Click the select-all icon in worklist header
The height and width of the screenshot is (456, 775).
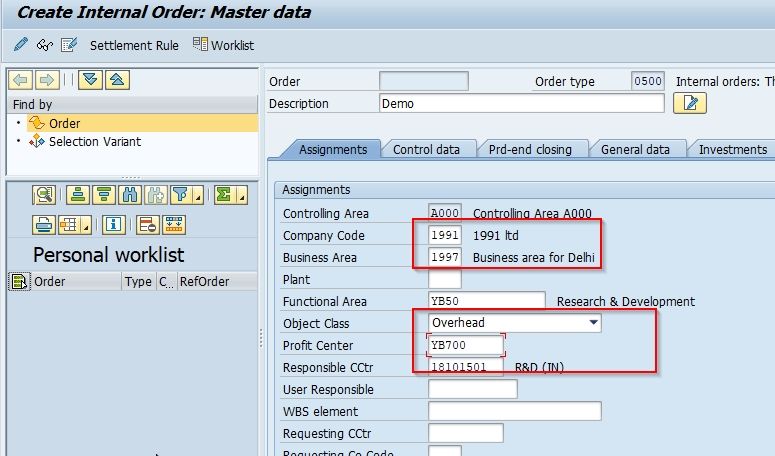[19, 282]
